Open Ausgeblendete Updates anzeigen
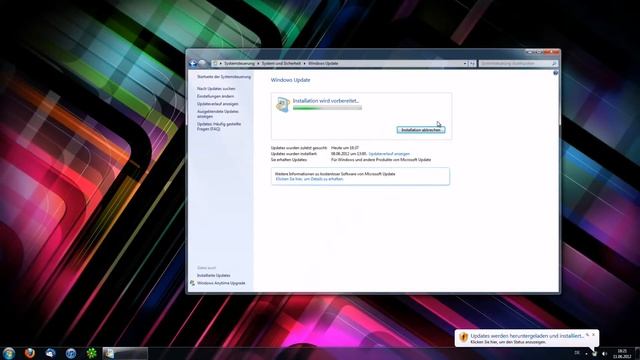 coord(218,114)
